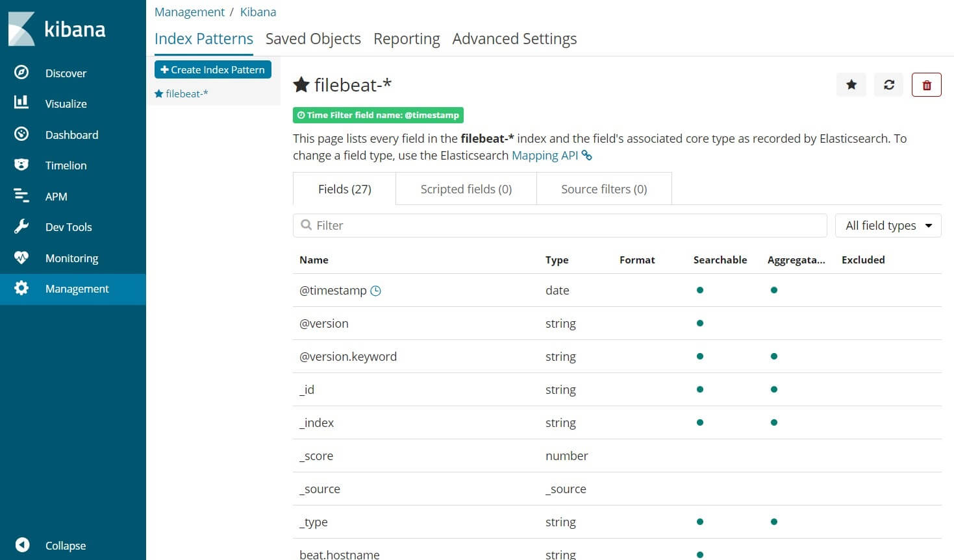Image resolution: width=954 pixels, height=560 pixels.
Task: Open Timelion icon in sidebar
Action: [21, 165]
